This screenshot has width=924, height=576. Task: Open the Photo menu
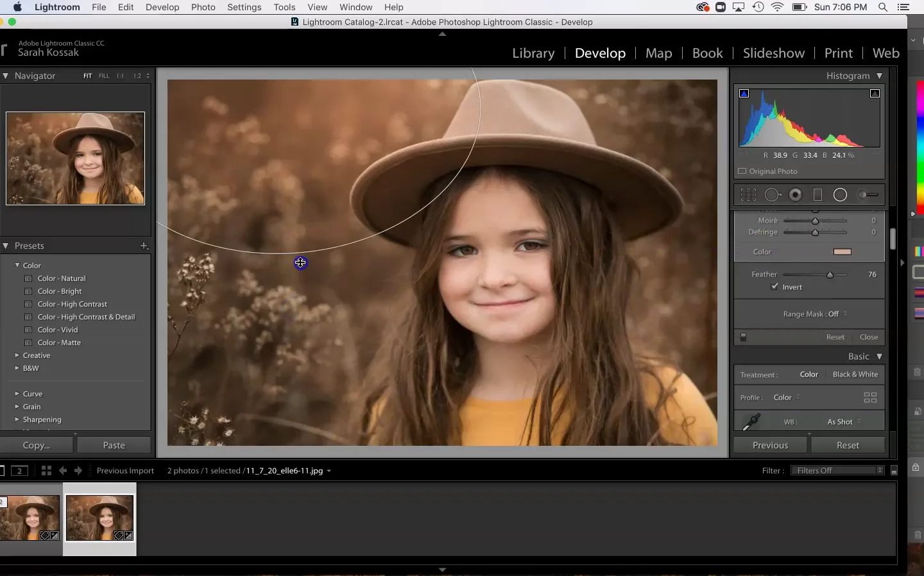click(203, 7)
